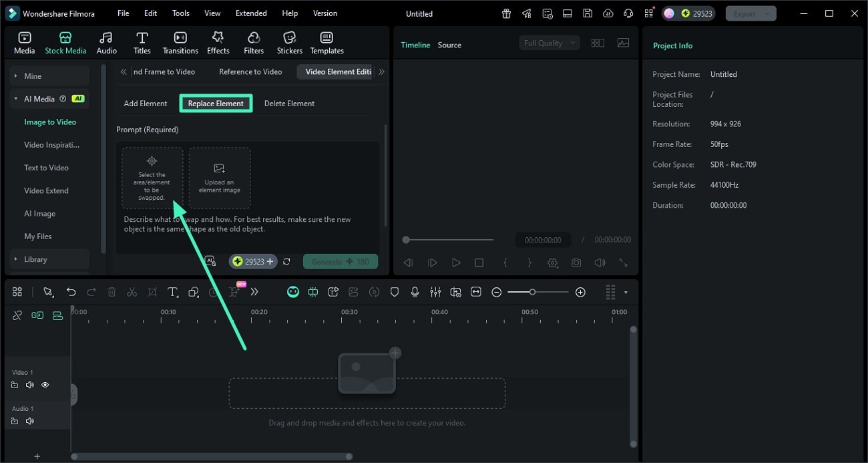Screen dimensions: 868x463
Task: Click the undo arrow in timeline toolbar
Action: (x=71, y=292)
